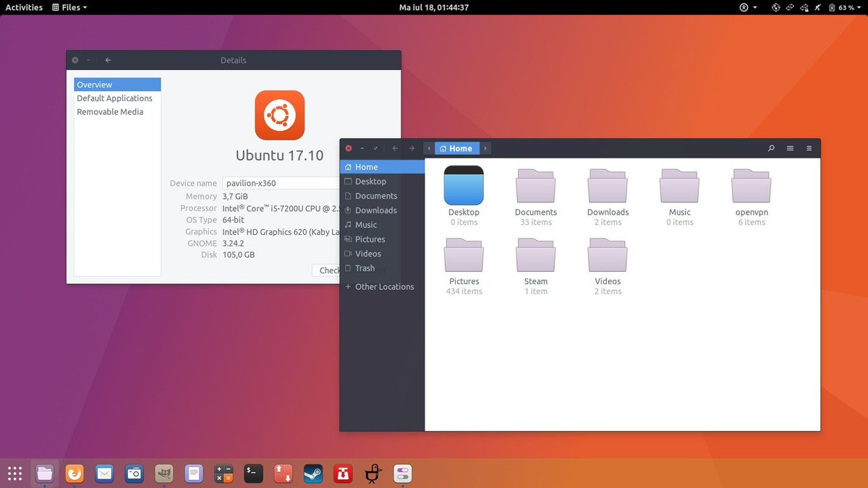This screenshot has width=868, height=488.
Task: Open the red up/down arrows transfer app
Action: tap(283, 474)
